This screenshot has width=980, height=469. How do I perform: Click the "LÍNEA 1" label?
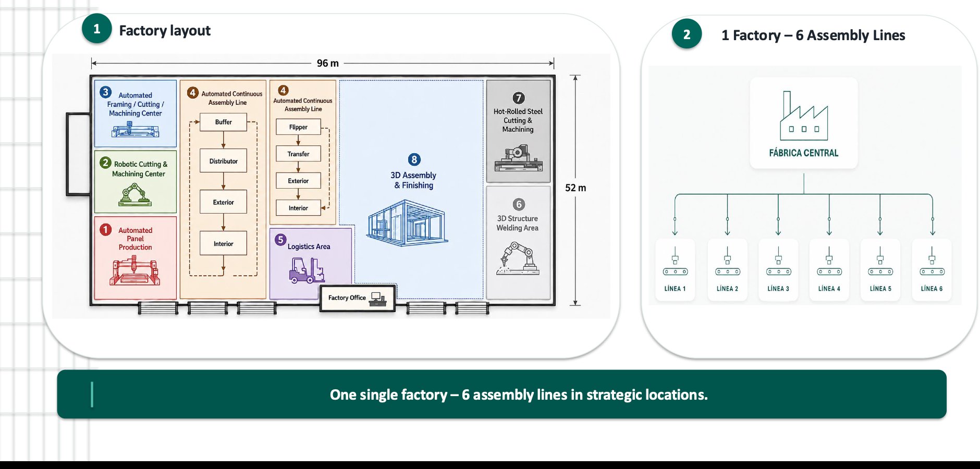pyautogui.click(x=675, y=289)
